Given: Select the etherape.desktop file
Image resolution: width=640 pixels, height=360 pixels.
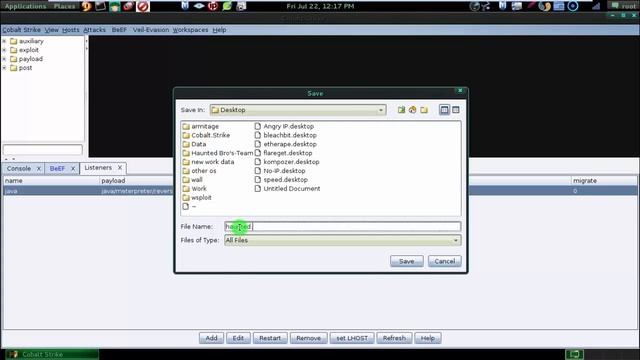Looking at the screenshot, I should pyautogui.click(x=286, y=144).
